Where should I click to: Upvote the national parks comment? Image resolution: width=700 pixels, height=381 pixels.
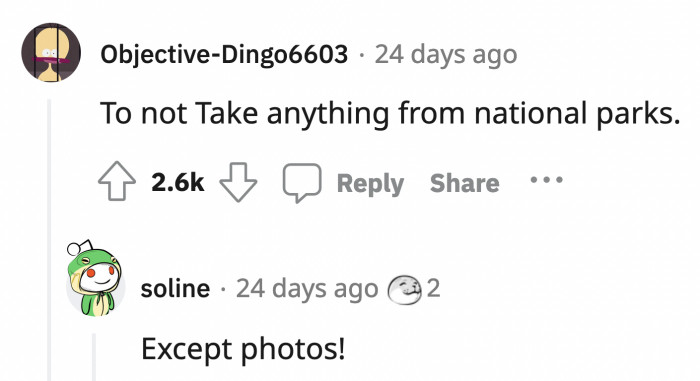click(117, 181)
